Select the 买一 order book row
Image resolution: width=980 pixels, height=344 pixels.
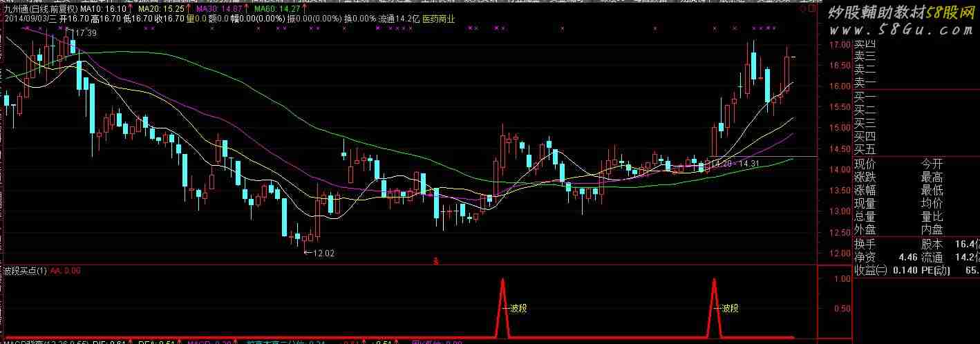pos(865,97)
